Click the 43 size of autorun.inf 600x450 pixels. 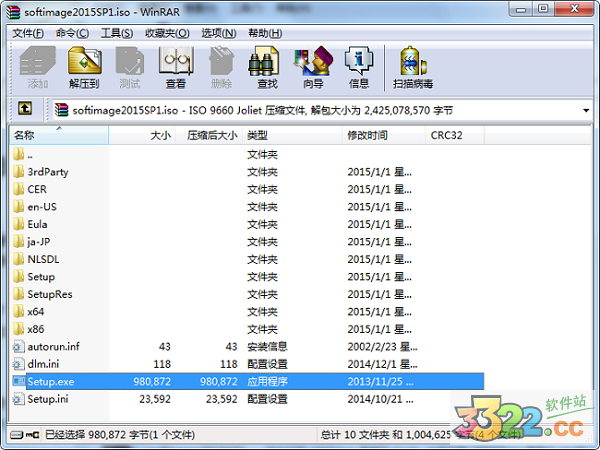(165, 347)
